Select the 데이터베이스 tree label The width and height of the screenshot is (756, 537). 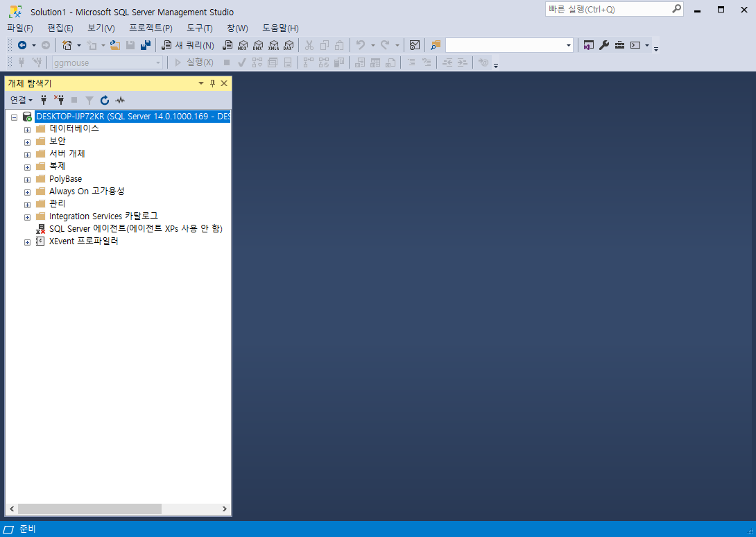pos(74,128)
